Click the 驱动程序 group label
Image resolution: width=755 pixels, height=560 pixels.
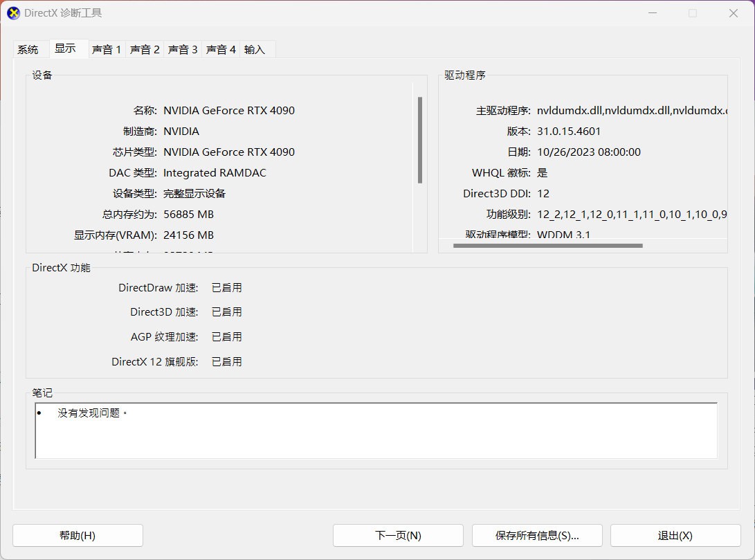(x=465, y=75)
